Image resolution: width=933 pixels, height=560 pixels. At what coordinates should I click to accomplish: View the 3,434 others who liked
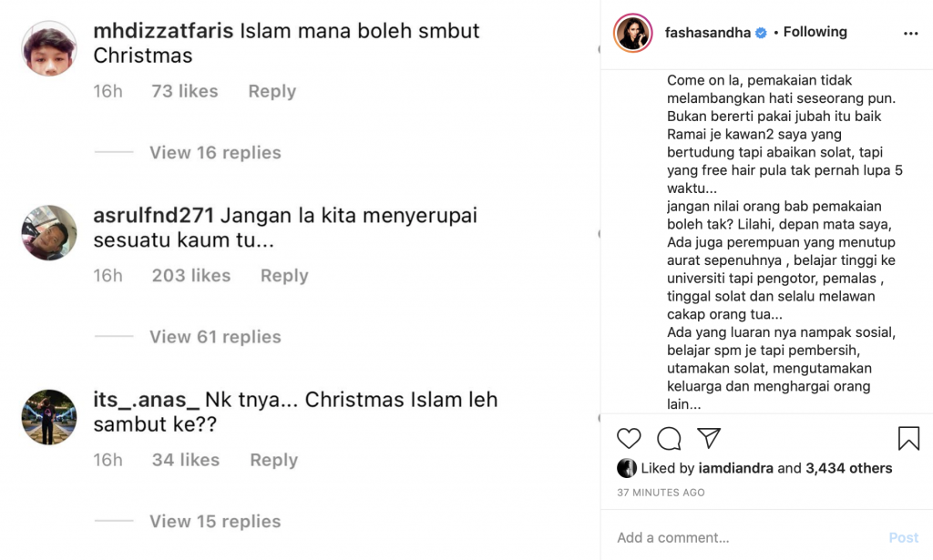coord(848,468)
